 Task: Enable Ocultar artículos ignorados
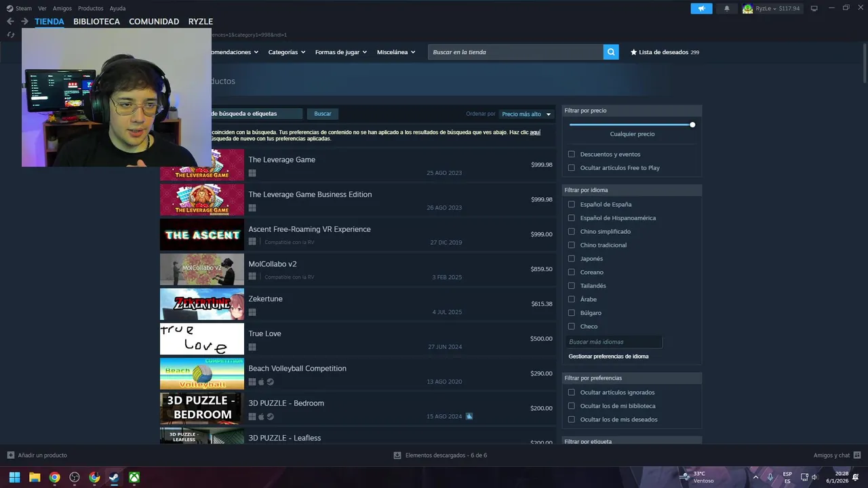(572, 392)
